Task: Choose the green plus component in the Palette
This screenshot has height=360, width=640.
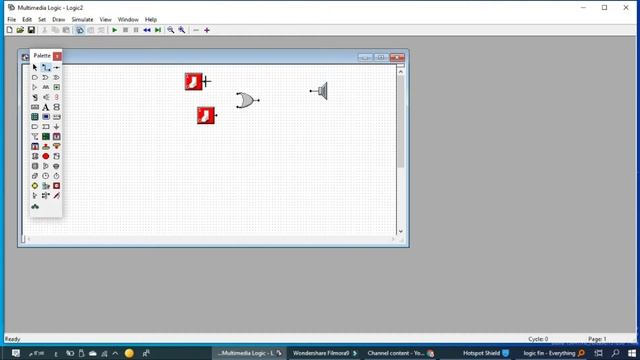Action: click(x=57, y=87)
